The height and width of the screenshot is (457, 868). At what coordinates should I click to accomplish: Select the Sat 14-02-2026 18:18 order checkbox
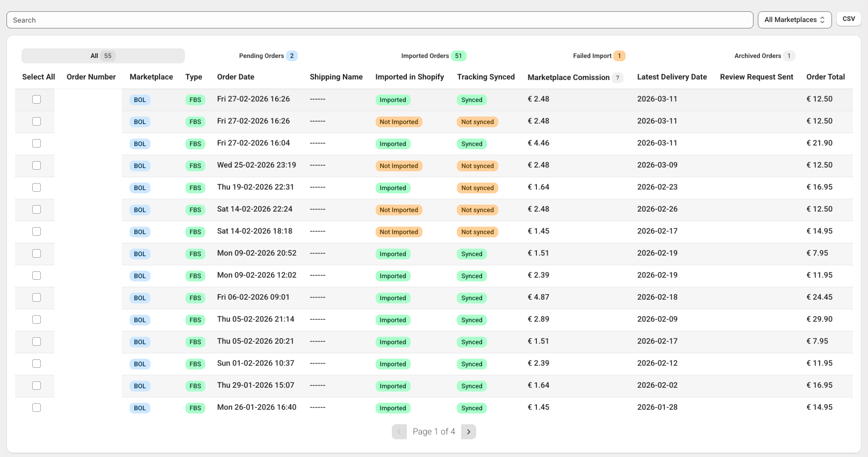point(37,231)
